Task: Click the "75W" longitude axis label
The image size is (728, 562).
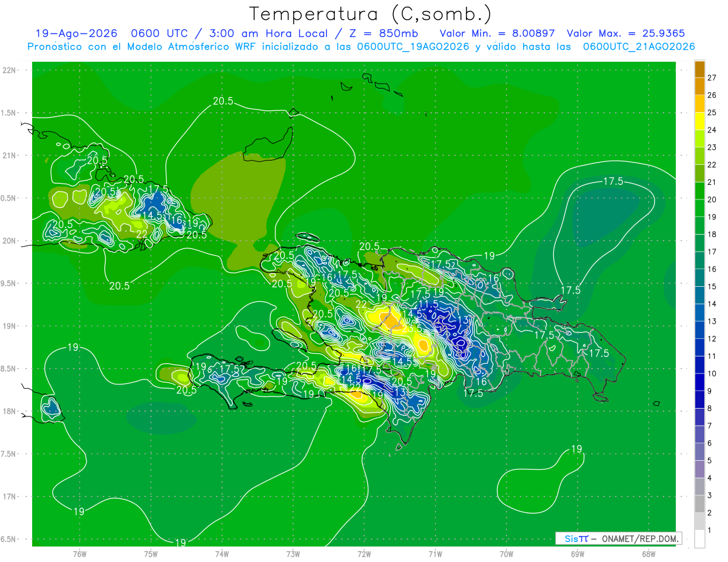Action: pyautogui.click(x=151, y=554)
